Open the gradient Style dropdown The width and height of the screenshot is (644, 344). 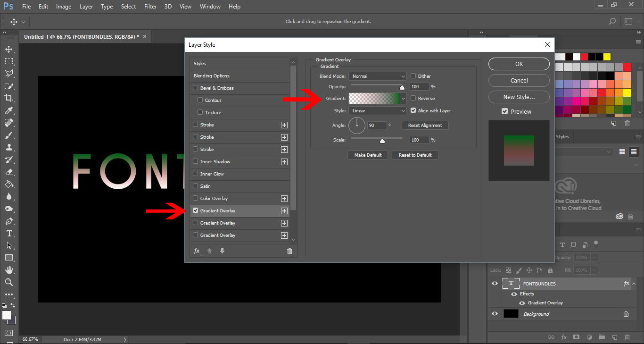[x=378, y=110]
